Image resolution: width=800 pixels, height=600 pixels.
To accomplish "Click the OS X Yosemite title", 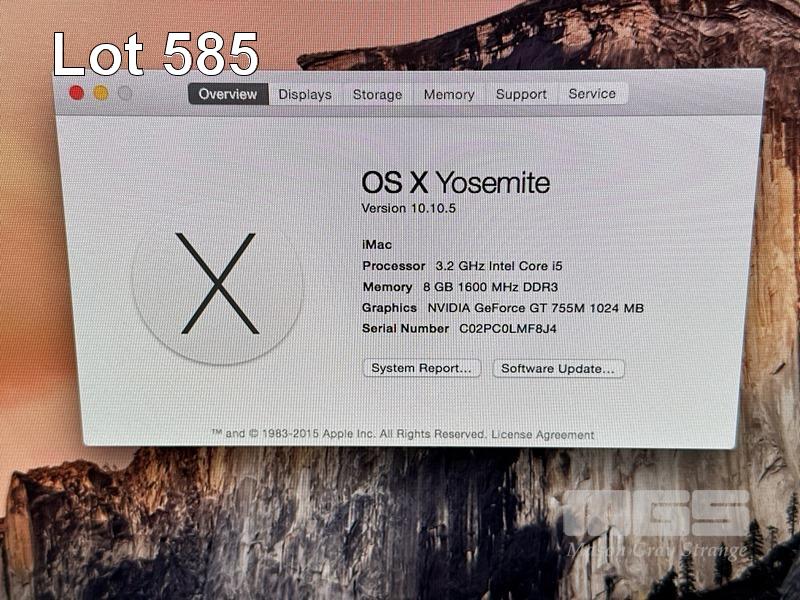I will [x=455, y=182].
